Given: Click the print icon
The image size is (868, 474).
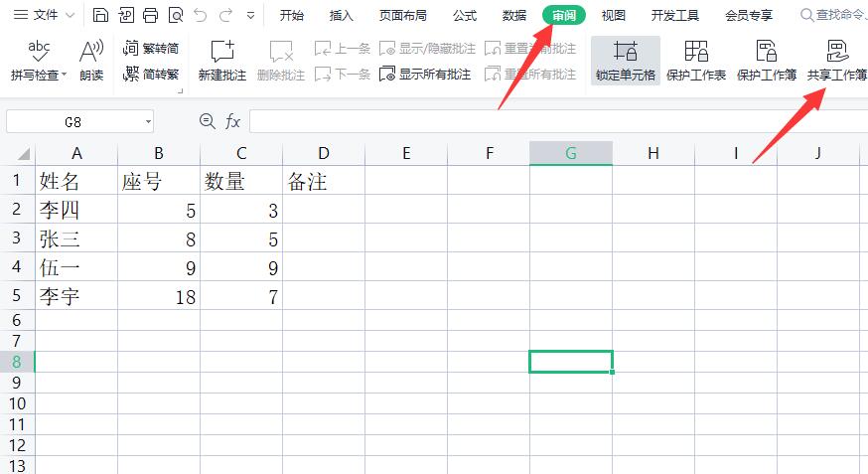Looking at the screenshot, I should click(151, 15).
